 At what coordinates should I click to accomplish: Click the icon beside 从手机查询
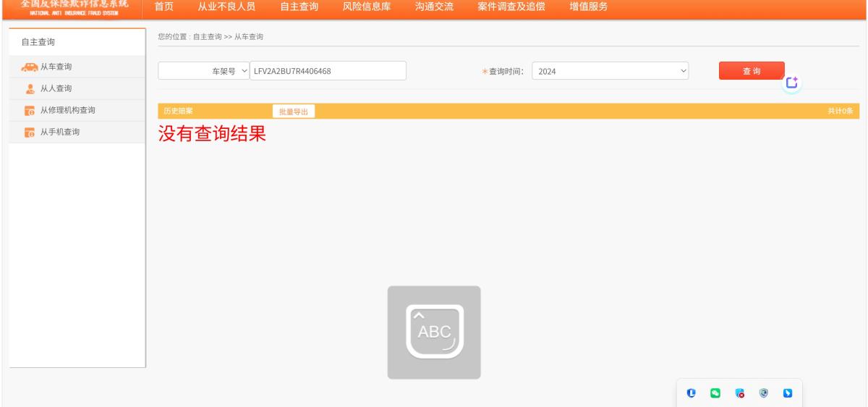[x=30, y=133]
